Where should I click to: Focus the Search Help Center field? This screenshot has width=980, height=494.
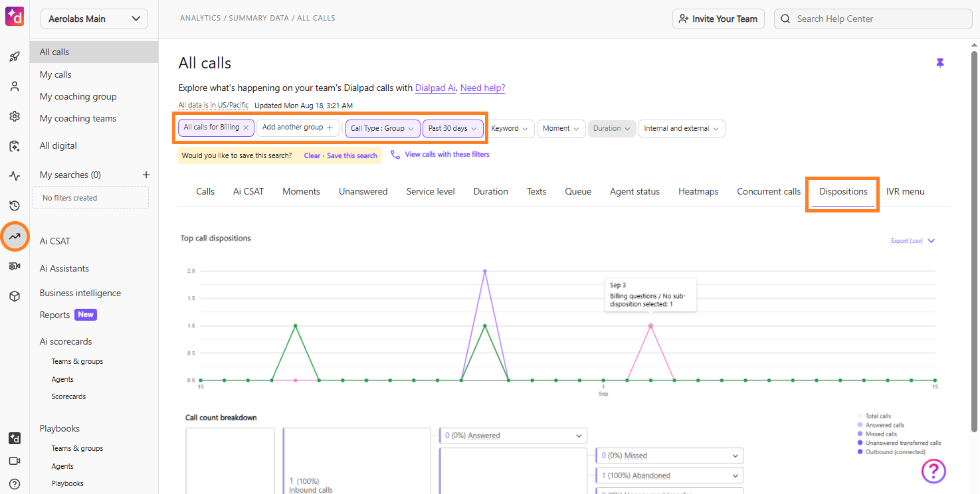(x=872, y=19)
